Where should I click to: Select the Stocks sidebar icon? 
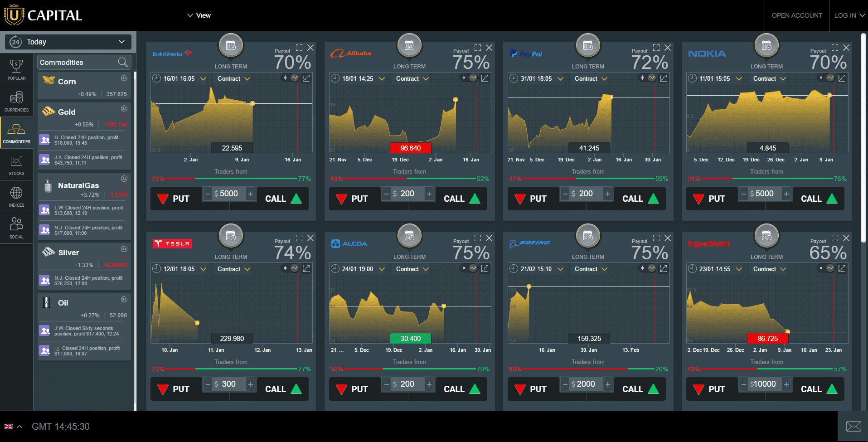pyautogui.click(x=16, y=165)
